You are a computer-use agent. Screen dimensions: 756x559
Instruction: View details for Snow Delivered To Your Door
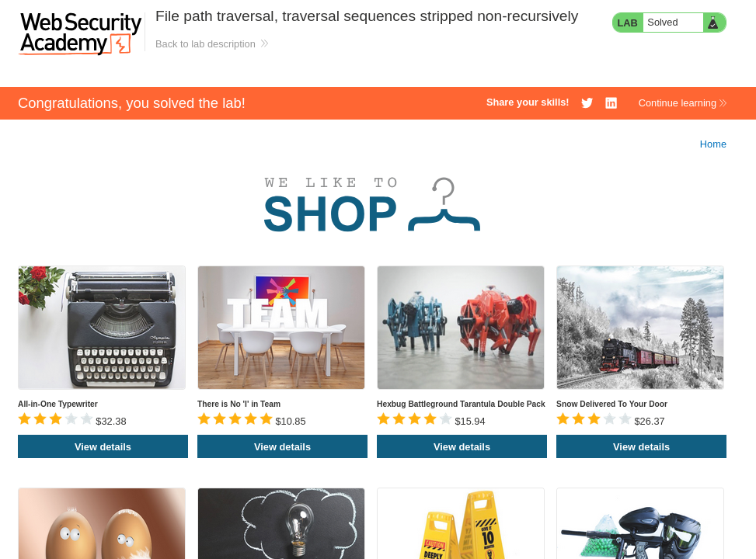pyautogui.click(x=641, y=446)
